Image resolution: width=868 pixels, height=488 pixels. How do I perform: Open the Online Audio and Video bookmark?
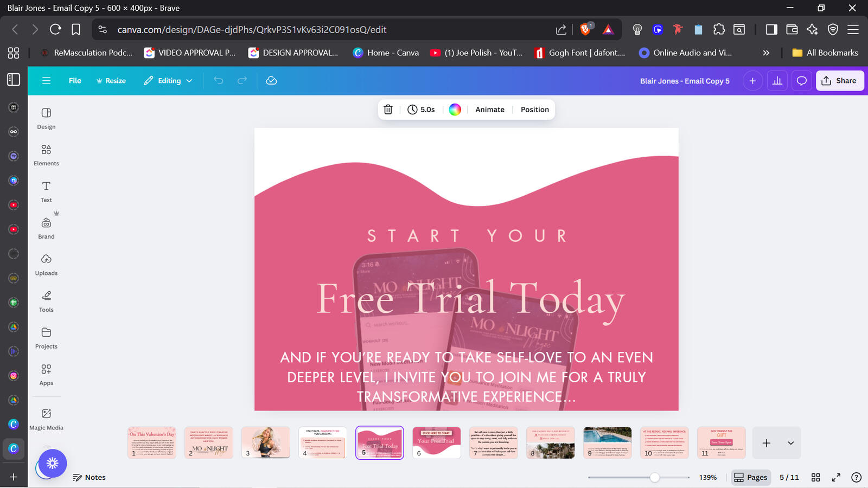[686, 53]
